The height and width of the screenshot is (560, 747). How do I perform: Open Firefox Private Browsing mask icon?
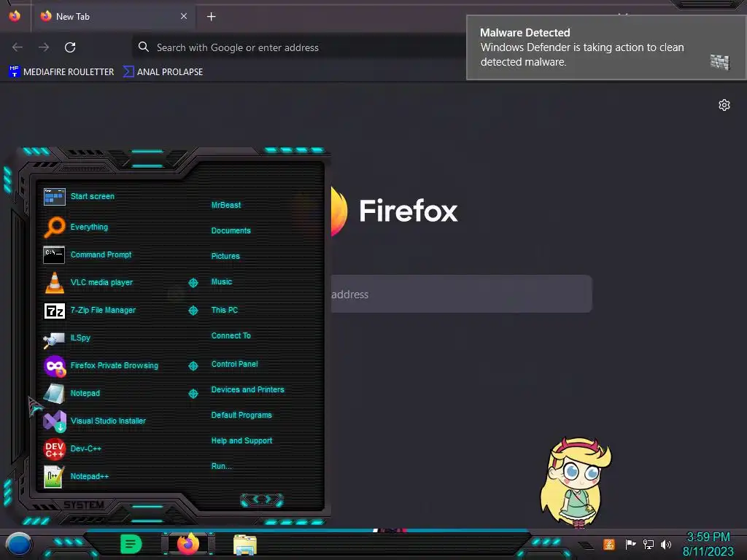pyautogui.click(x=54, y=366)
